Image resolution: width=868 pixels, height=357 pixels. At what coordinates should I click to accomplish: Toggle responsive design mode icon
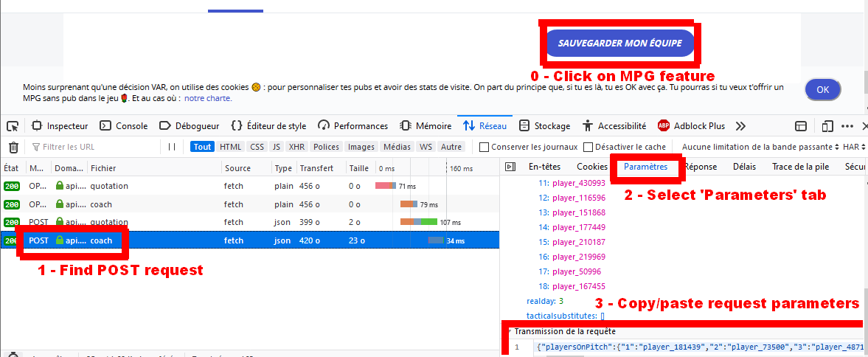(827, 126)
